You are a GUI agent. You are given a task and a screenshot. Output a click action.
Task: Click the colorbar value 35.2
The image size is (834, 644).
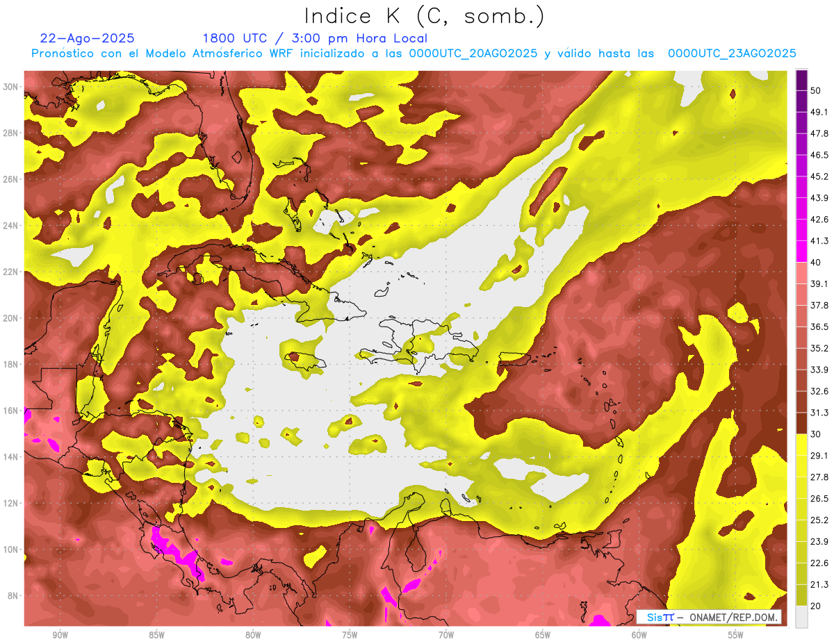819,348
